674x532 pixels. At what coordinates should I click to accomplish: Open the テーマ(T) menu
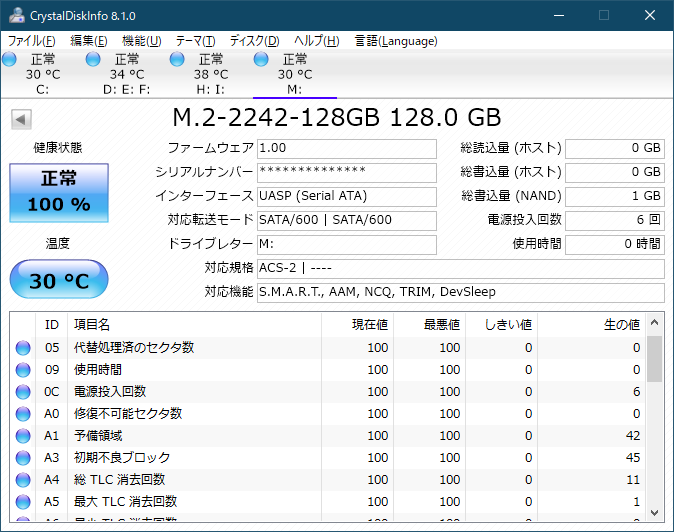tap(195, 41)
